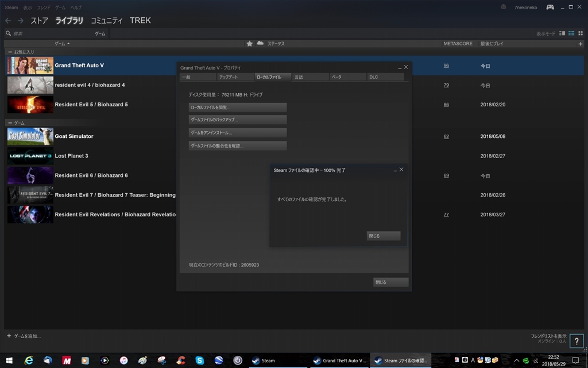Open the ゲーム filter dropdown beside search

point(100,33)
